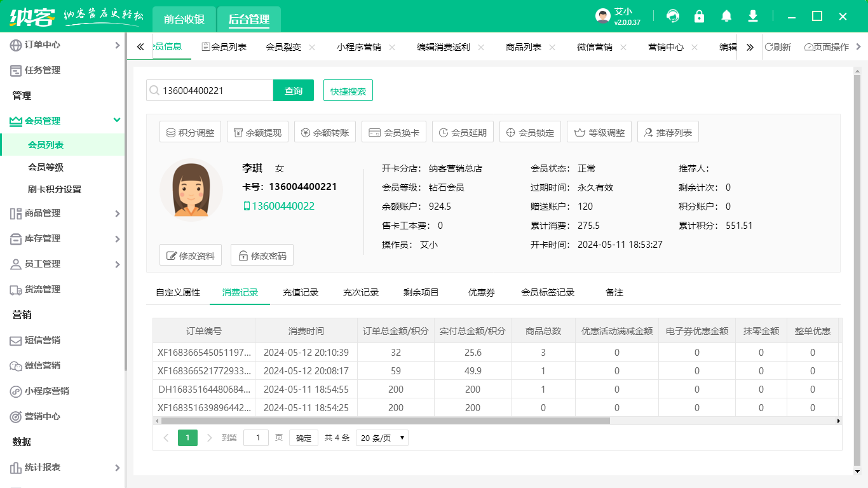This screenshot has width=868, height=488.
Task: Open the 20条/页 page size dropdown
Action: tap(381, 438)
